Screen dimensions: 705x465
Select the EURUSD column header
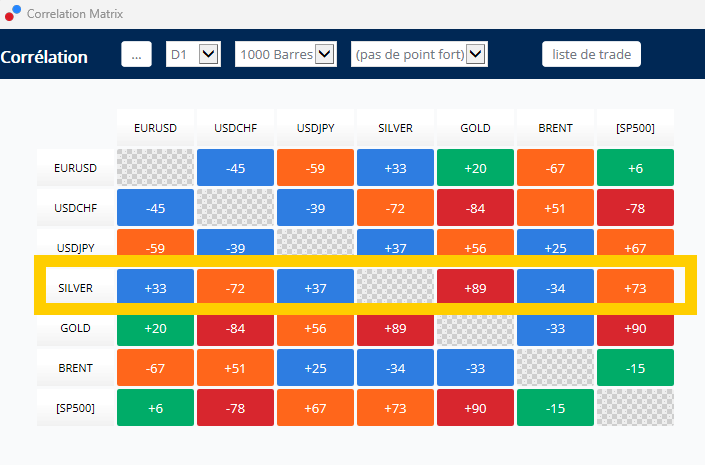click(155, 128)
